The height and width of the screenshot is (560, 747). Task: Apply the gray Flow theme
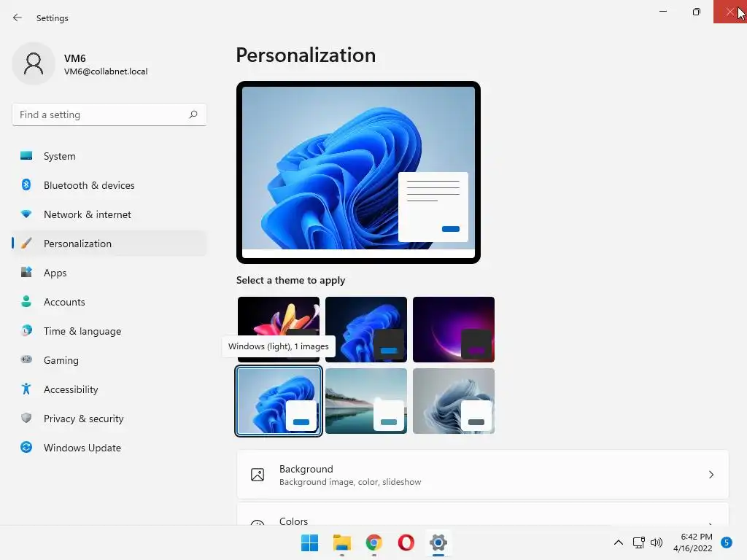454,401
